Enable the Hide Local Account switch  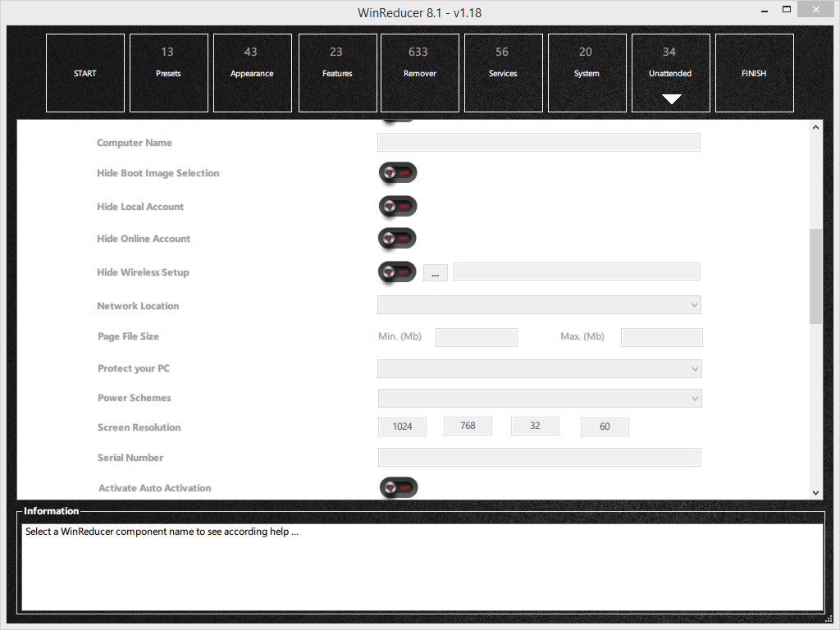398,206
